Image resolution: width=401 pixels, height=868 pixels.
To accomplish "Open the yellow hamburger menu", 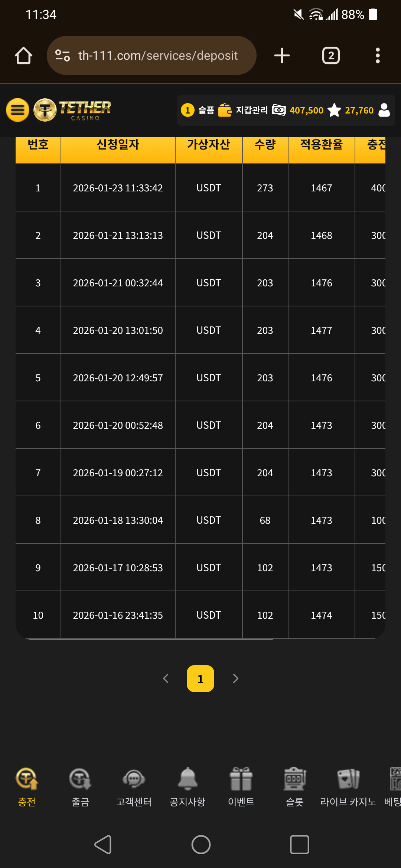I will point(17,110).
